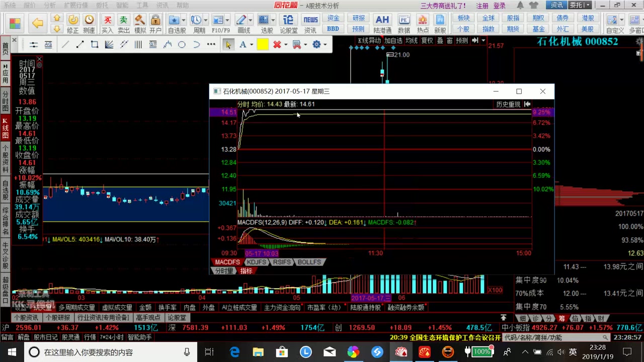Screen dimensions: 644x362
Task: Open the 数据 data icon
Action: [x=404, y=24]
